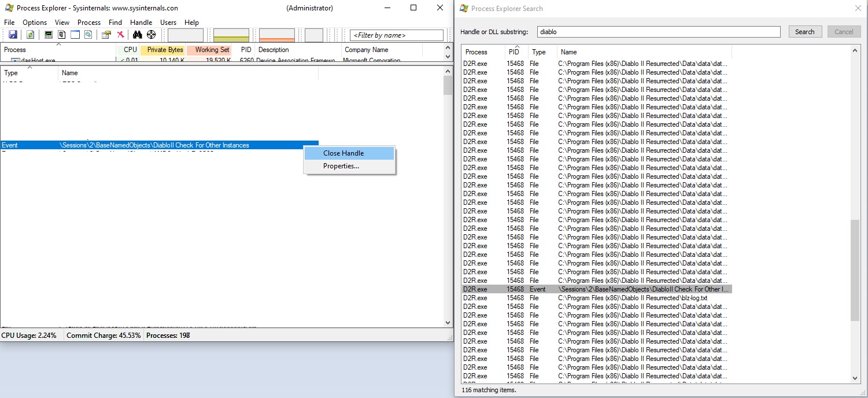Click the crosshair Find Window target icon
868x398 pixels.
coord(152,35)
